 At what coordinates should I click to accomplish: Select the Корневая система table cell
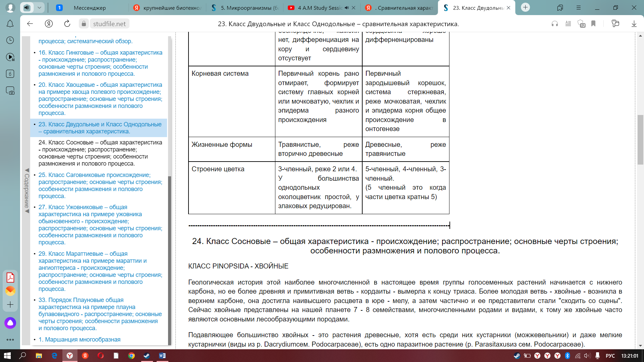tap(232, 101)
